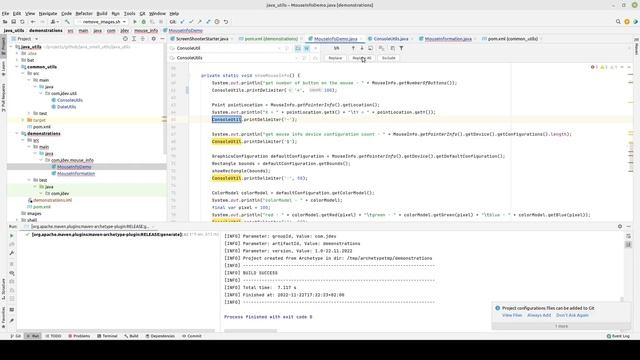This screenshot has height=360, width=640.
Task: Click the Git update project icon
Action: point(182,22)
